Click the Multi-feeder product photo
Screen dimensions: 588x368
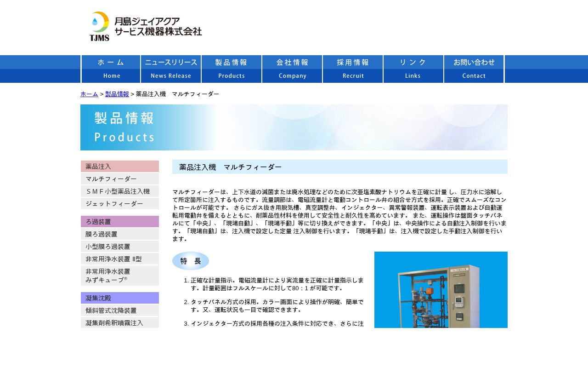click(x=441, y=290)
